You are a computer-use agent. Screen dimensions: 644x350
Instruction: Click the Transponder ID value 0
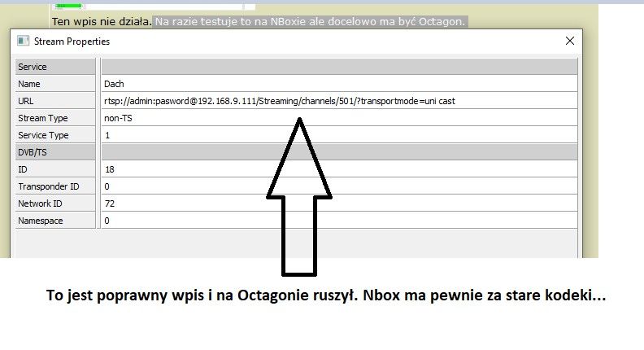pyautogui.click(x=339, y=186)
